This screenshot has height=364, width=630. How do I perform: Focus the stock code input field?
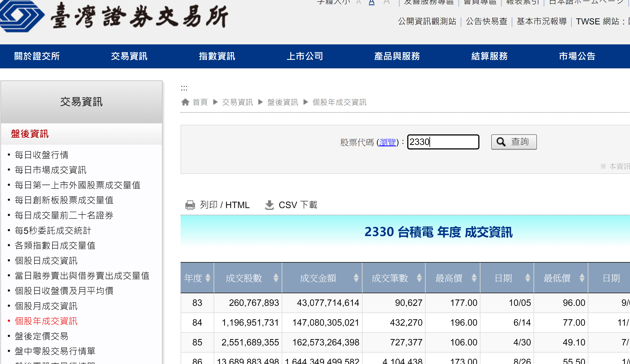click(x=443, y=142)
